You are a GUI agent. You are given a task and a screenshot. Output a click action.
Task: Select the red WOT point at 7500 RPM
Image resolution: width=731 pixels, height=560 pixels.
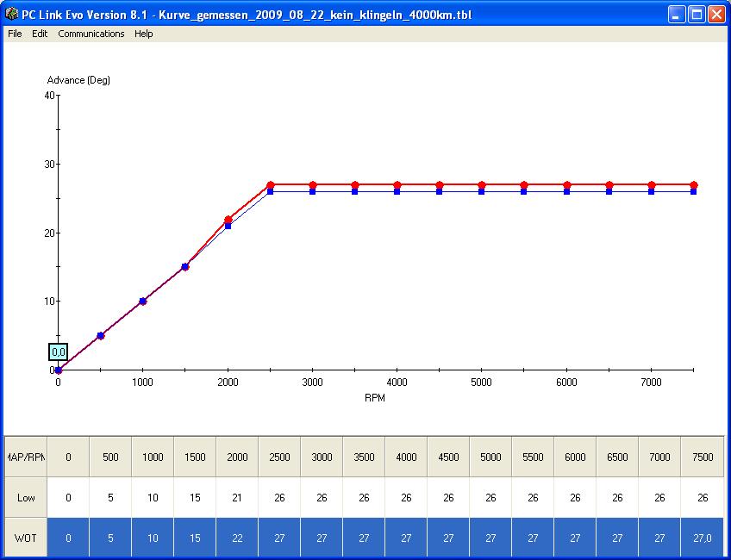[x=694, y=185]
